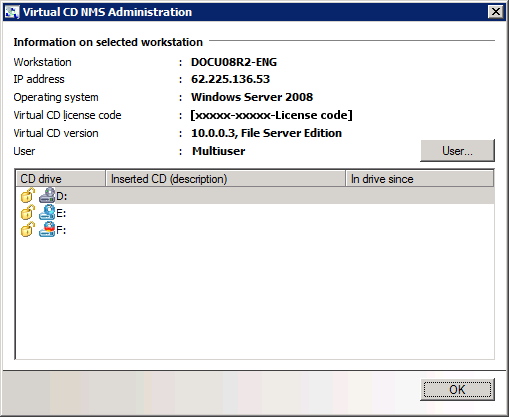This screenshot has height=417, width=509.
Task: Click the unlocked padlock icon for drive F:
Action: pos(28,229)
